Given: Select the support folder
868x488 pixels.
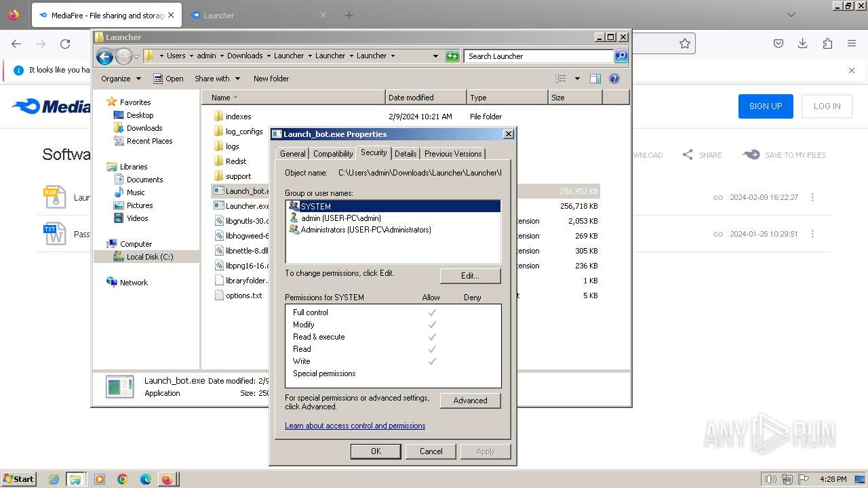Looking at the screenshot, I should pos(238,176).
